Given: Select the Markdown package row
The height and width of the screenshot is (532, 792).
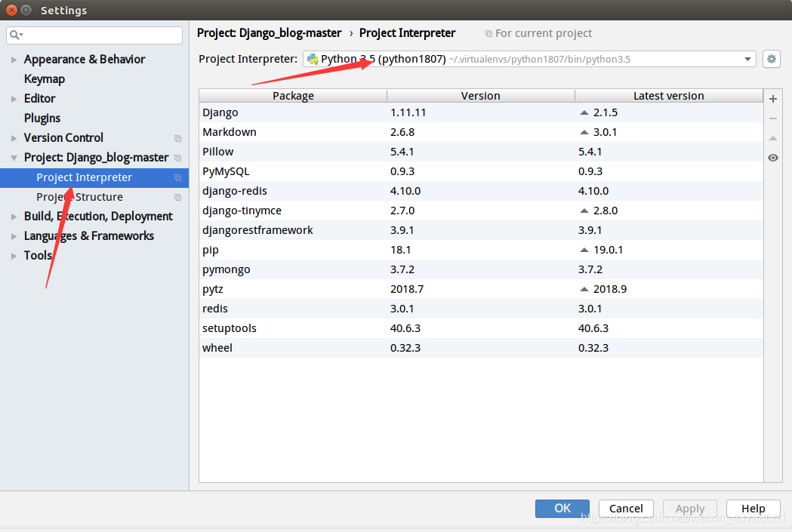Looking at the screenshot, I should (x=481, y=132).
